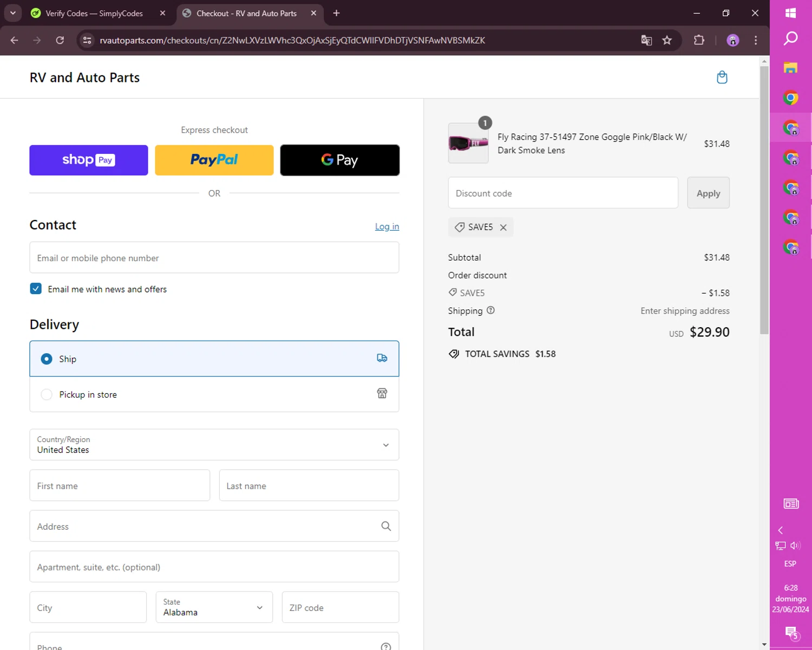Viewport: 812px width, 650px height.
Task: Open RV and Auto Parts store home
Action: click(84, 77)
